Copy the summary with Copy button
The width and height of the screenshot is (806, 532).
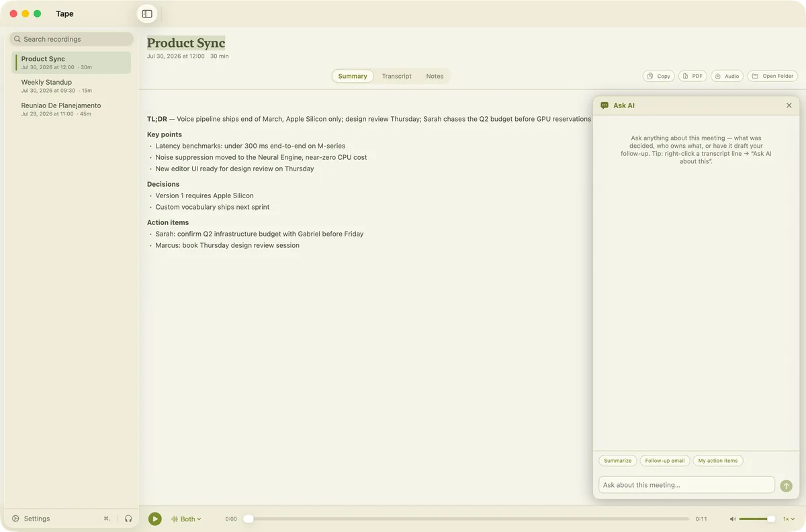click(658, 76)
